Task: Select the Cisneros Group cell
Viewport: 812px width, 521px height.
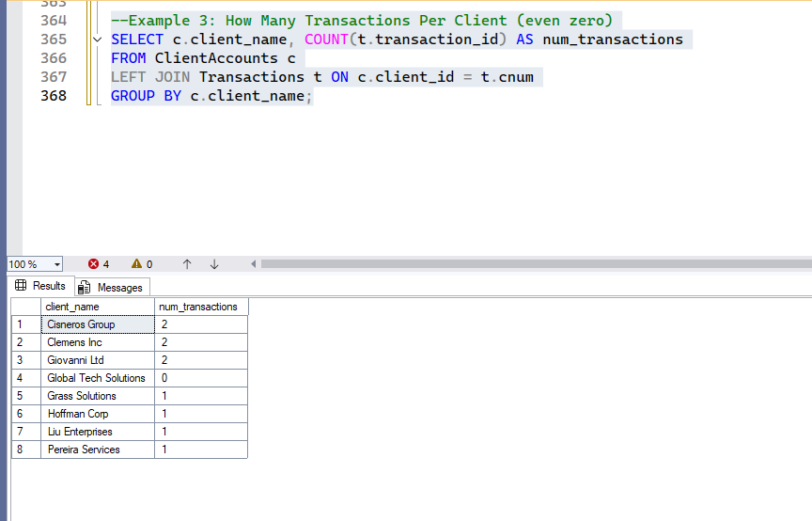Action: [x=98, y=324]
